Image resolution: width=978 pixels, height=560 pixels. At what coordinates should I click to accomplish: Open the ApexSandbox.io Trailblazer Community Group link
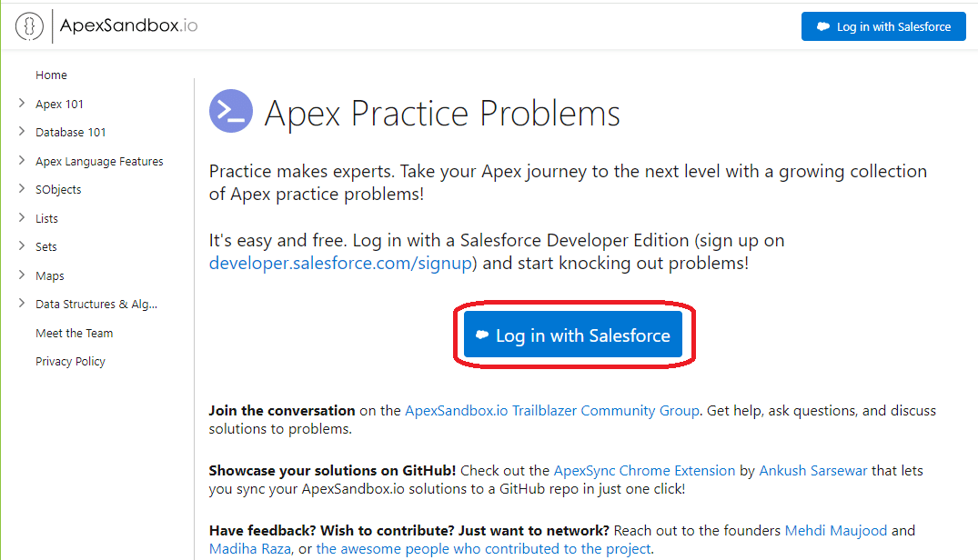[553, 410]
